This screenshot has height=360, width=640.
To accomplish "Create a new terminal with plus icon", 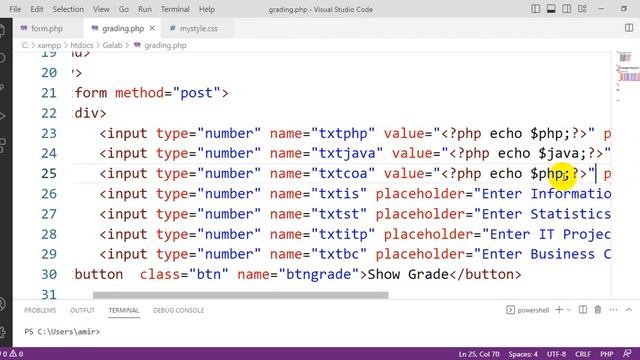I will (x=559, y=310).
